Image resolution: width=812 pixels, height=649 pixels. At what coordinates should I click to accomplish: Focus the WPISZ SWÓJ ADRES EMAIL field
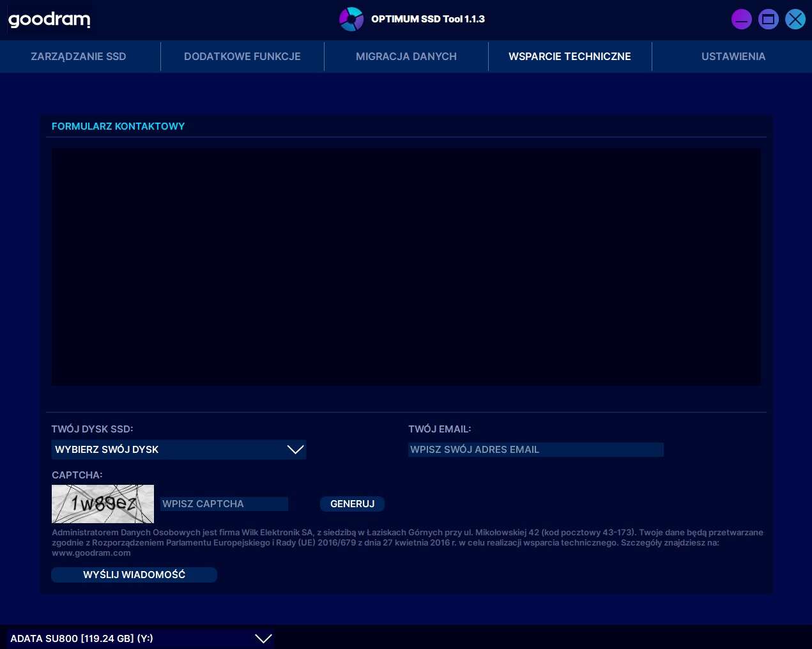pyautogui.click(x=535, y=450)
